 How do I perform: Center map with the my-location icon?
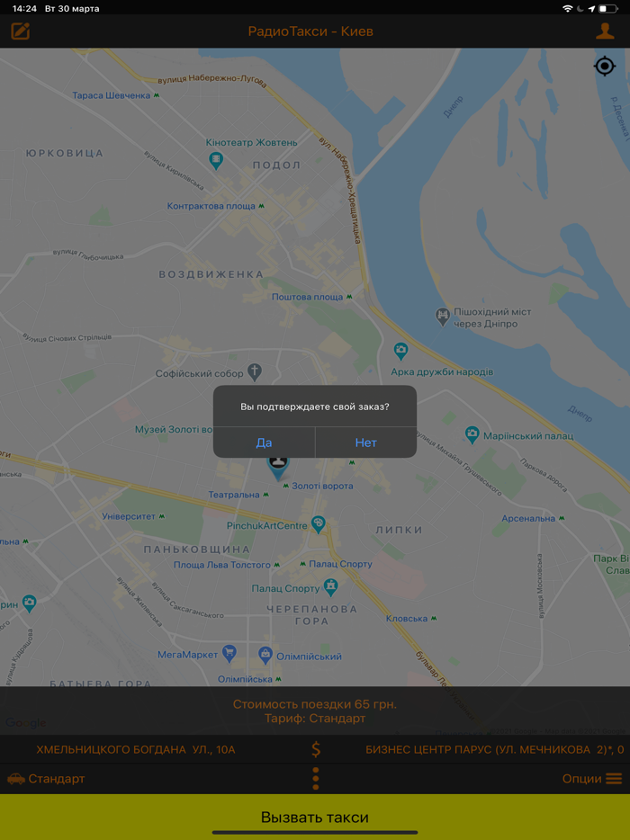point(605,67)
